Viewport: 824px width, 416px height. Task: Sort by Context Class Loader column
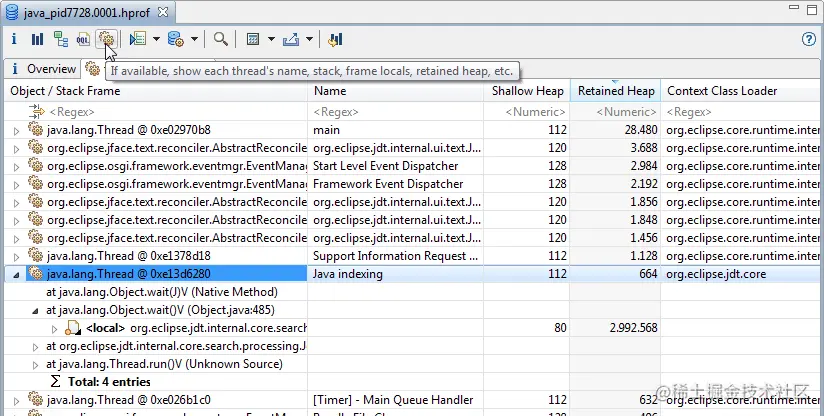(742, 91)
